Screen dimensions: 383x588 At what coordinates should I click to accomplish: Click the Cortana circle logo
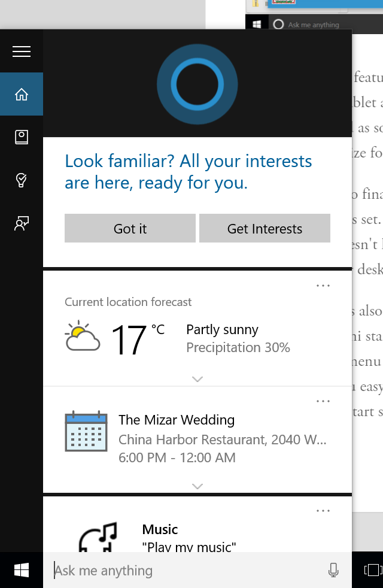pyautogui.click(x=197, y=84)
